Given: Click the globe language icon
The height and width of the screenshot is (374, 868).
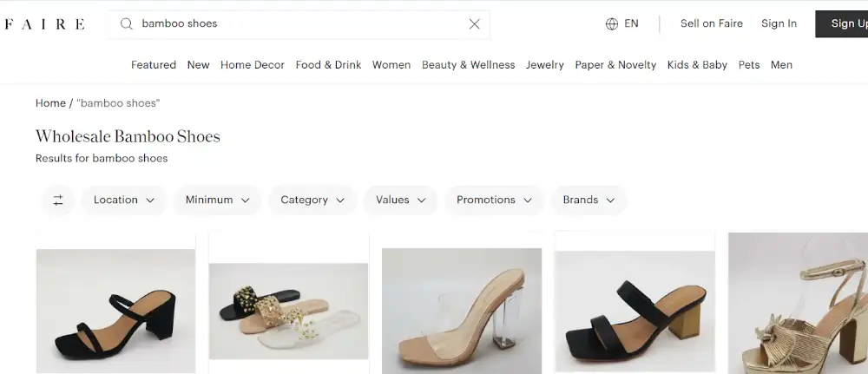Looking at the screenshot, I should (x=612, y=23).
